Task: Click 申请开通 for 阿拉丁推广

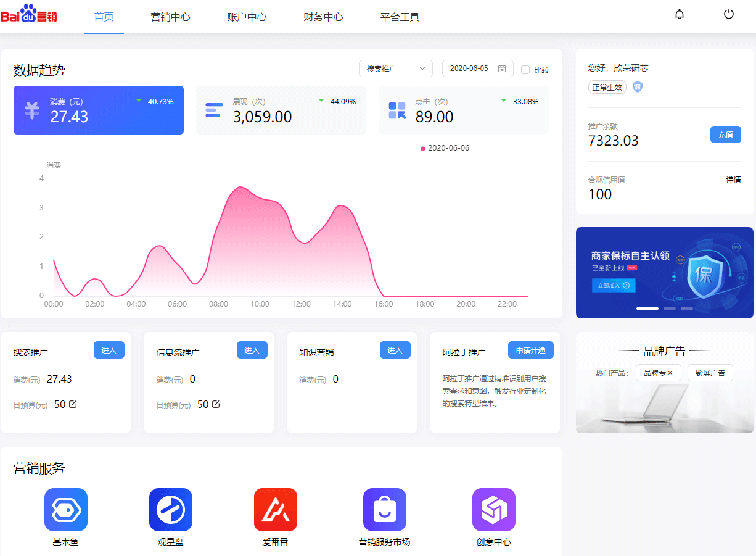Action: [x=530, y=350]
